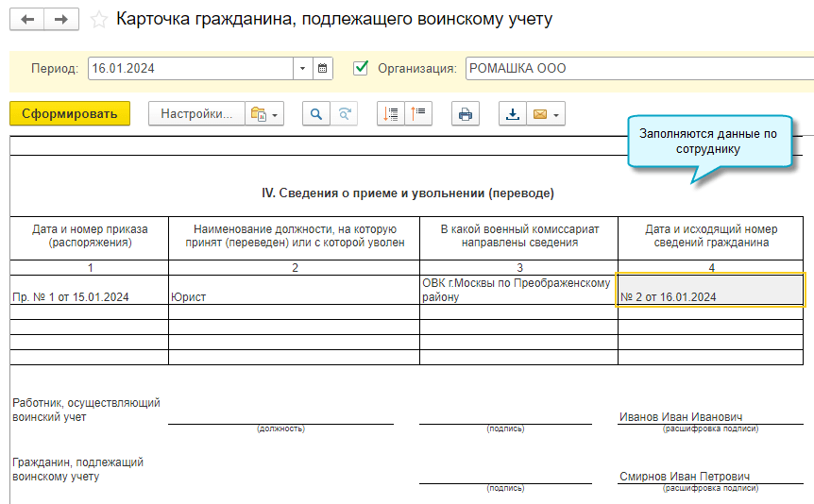Click the Find magnifier icon in toolbar
The width and height of the screenshot is (814, 504).
pyautogui.click(x=316, y=114)
